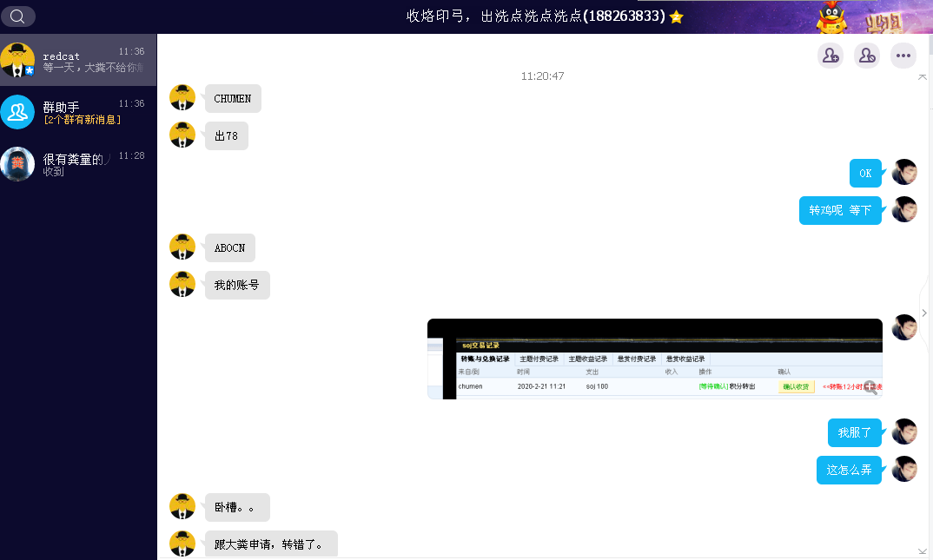Image resolution: width=933 pixels, height=560 pixels.
Task: Jump to top with scroll-top arrow
Action: pyautogui.click(x=923, y=77)
